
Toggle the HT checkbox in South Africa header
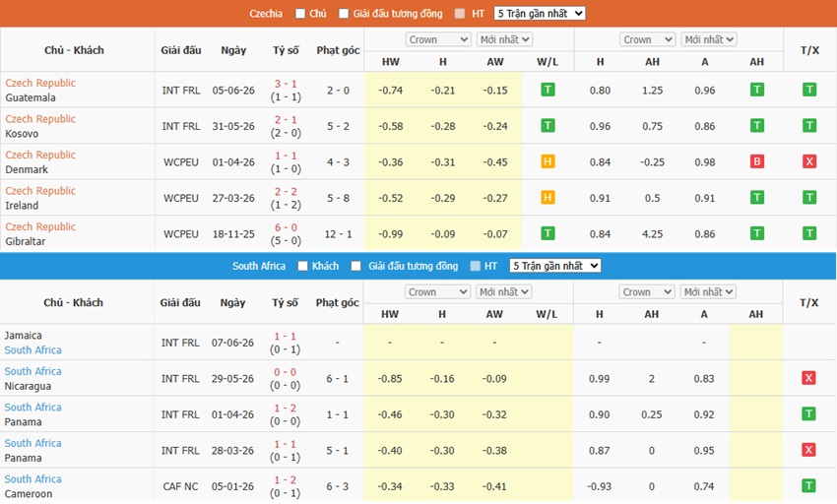475,266
